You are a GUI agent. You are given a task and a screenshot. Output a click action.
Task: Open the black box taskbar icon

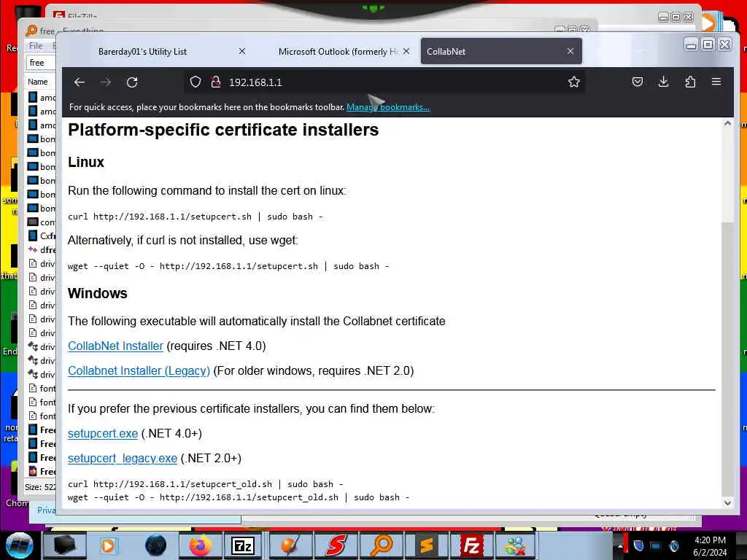click(64, 545)
